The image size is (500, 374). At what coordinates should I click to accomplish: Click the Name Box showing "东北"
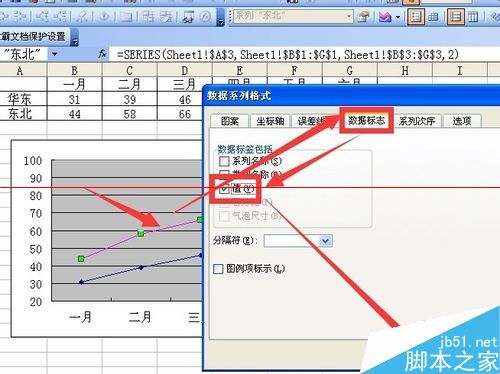(23, 54)
